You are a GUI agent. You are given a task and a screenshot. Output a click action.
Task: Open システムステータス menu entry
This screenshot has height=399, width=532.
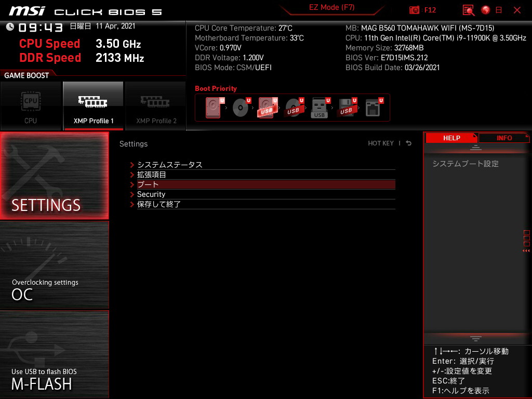(266, 165)
